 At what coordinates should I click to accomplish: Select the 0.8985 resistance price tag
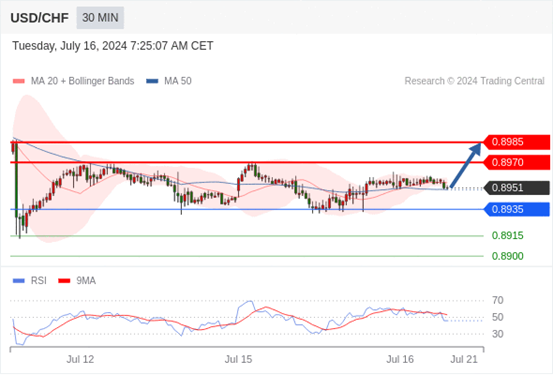tap(516, 142)
